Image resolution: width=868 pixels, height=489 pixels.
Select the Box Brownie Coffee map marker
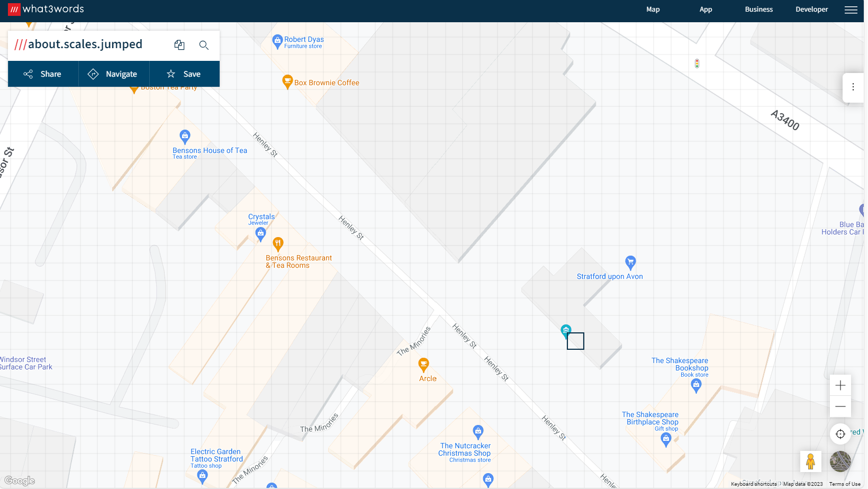287,81
